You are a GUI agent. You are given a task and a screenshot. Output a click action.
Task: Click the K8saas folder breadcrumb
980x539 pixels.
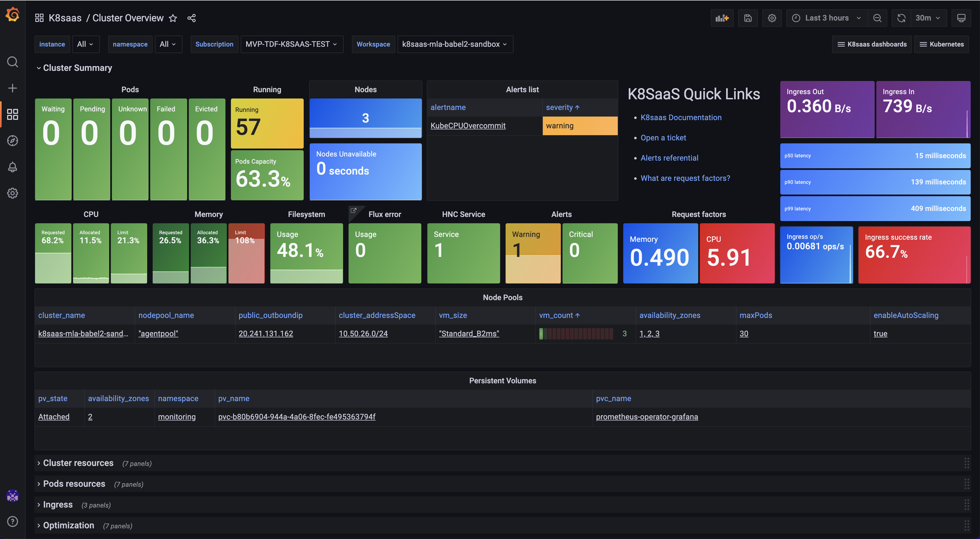click(65, 18)
